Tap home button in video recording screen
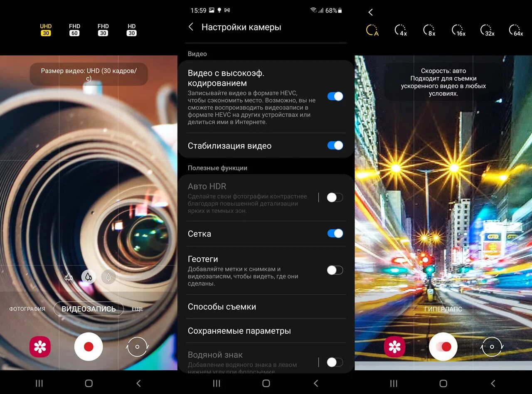532x394 pixels. (x=89, y=383)
